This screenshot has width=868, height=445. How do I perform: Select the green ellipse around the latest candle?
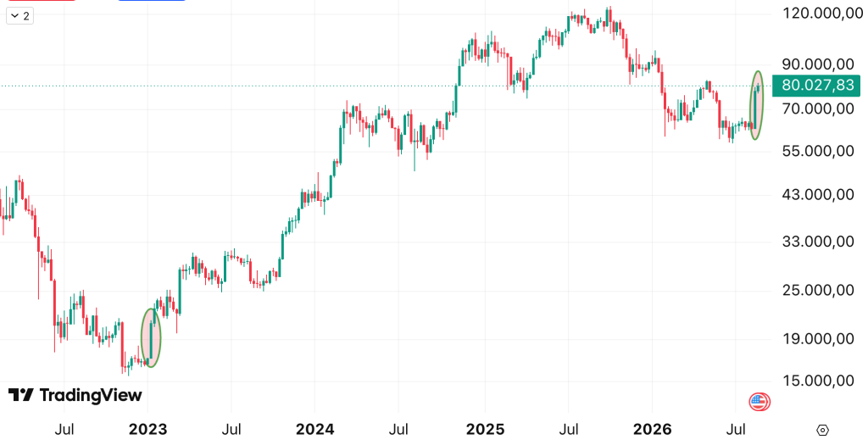tap(757, 105)
